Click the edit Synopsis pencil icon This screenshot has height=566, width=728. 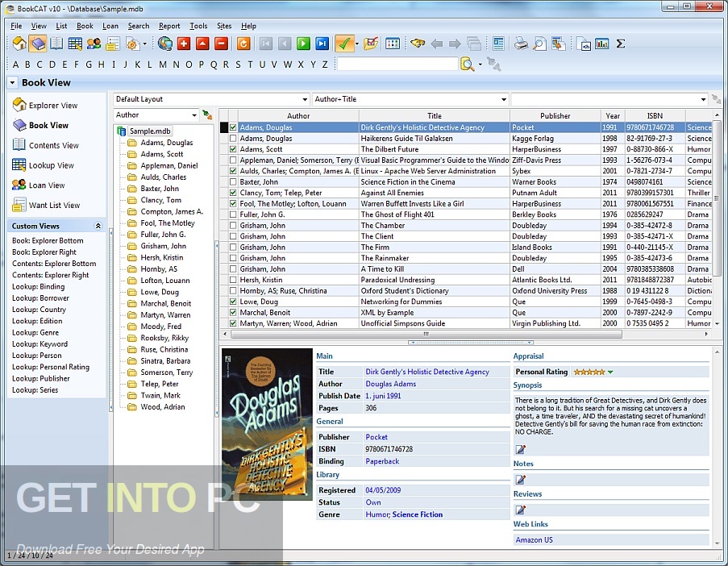click(x=521, y=449)
